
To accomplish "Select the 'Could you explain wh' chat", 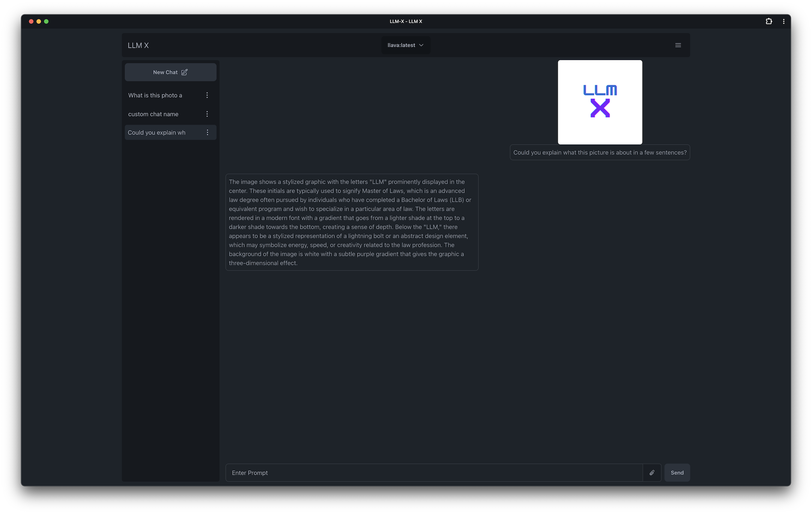I will click(156, 133).
